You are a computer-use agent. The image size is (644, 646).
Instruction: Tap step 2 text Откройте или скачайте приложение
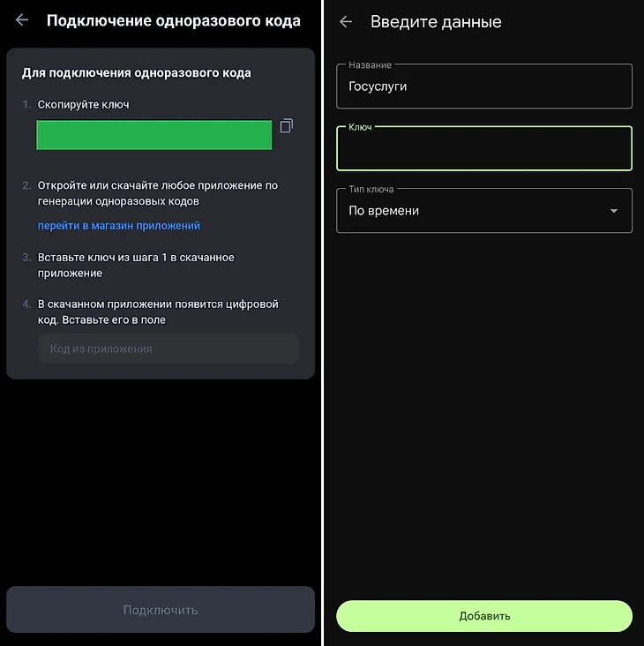point(158,193)
